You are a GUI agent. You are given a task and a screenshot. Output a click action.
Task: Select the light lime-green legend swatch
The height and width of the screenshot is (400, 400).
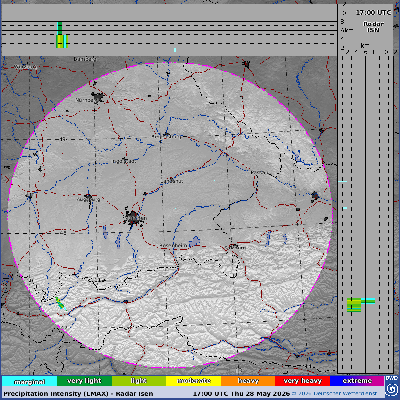coord(139,381)
